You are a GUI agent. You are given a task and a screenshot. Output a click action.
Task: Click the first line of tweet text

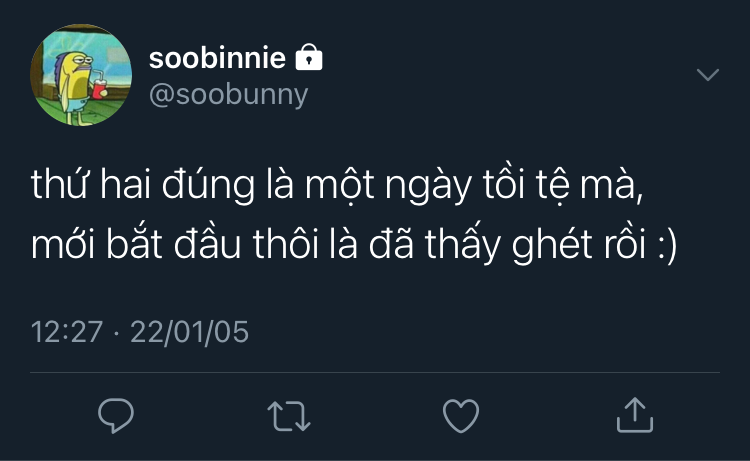click(337, 184)
